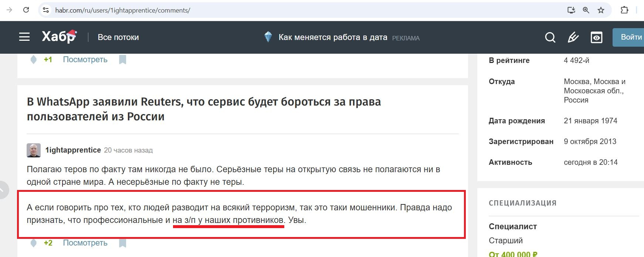
Task: Click the Зарегистрирован label
Action: [x=521, y=141]
